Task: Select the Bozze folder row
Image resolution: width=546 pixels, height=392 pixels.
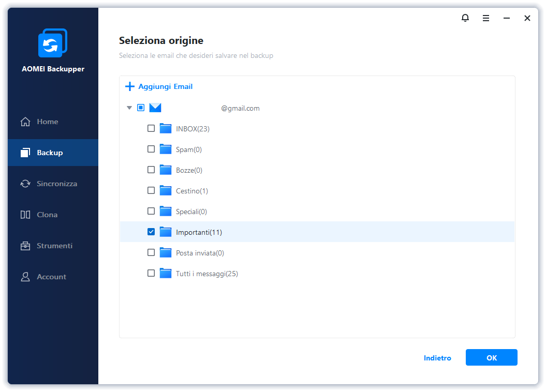Action: point(189,170)
